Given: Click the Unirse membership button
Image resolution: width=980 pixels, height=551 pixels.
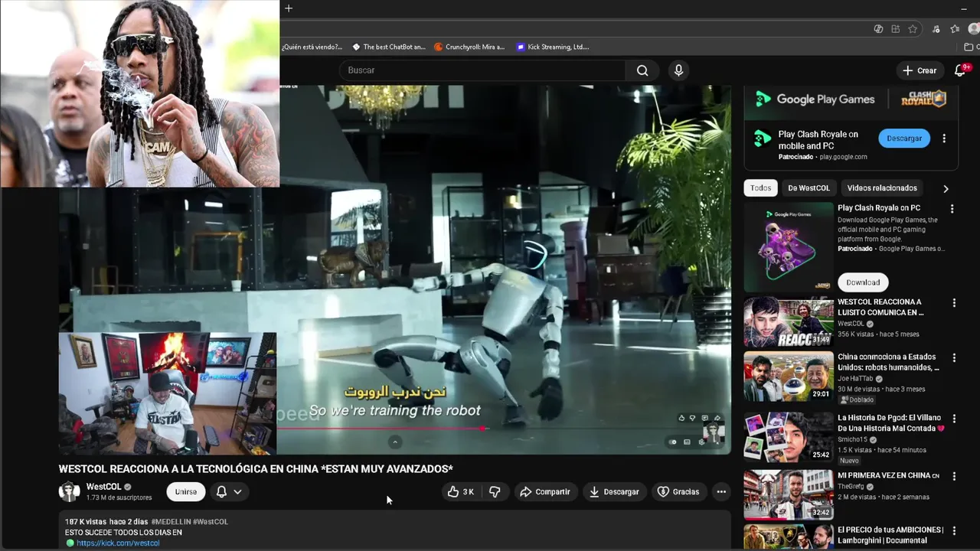Looking at the screenshot, I should click(x=185, y=492).
